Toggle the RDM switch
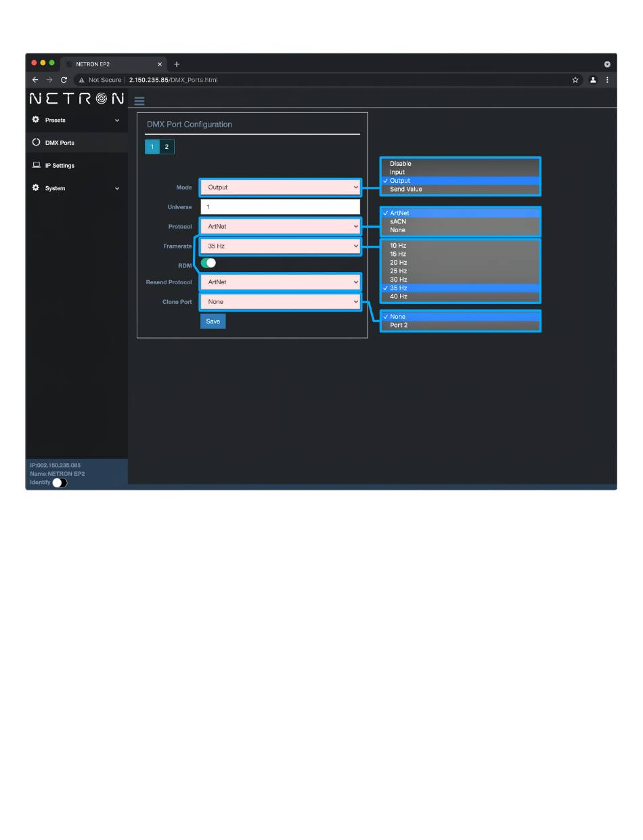This screenshot has width=643, height=840. (x=208, y=263)
